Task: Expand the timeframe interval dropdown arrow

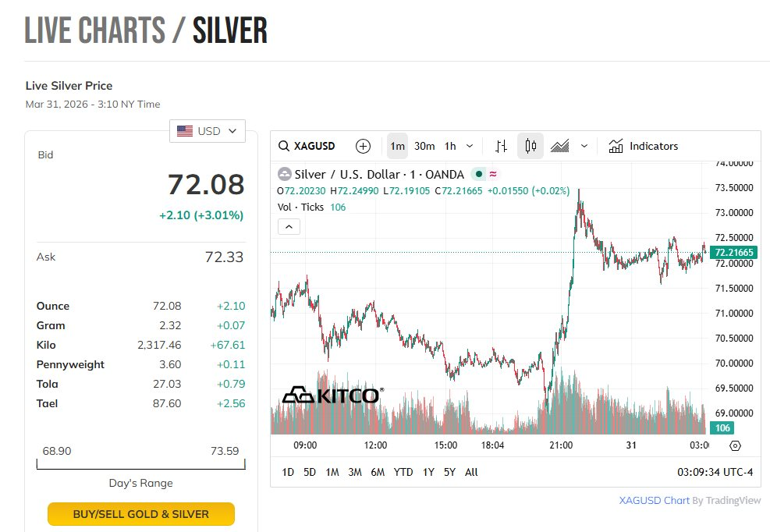Action: [x=470, y=146]
